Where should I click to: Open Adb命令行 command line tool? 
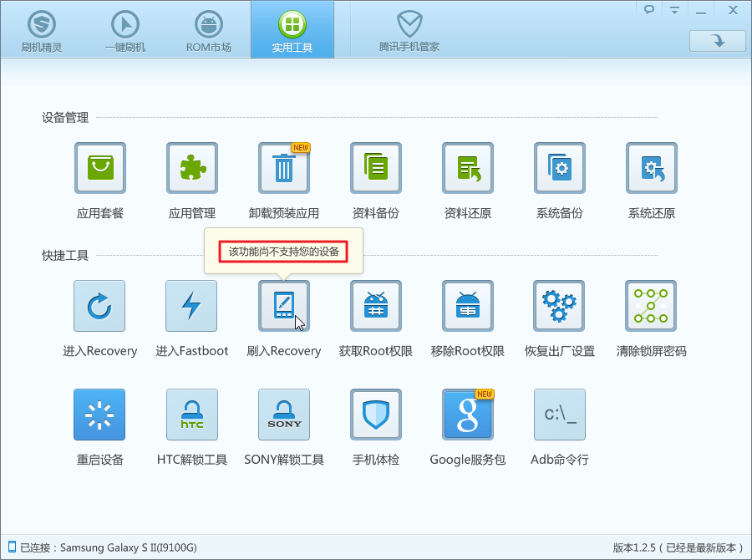(560, 415)
